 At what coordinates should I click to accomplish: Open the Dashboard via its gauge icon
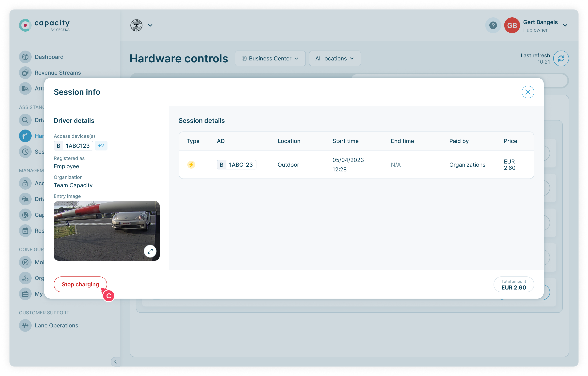(25, 57)
